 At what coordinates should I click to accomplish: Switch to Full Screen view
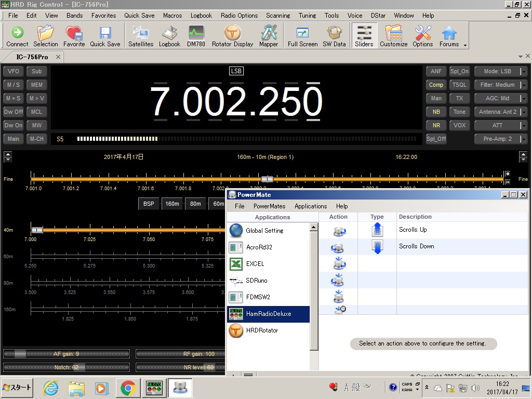(x=303, y=36)
